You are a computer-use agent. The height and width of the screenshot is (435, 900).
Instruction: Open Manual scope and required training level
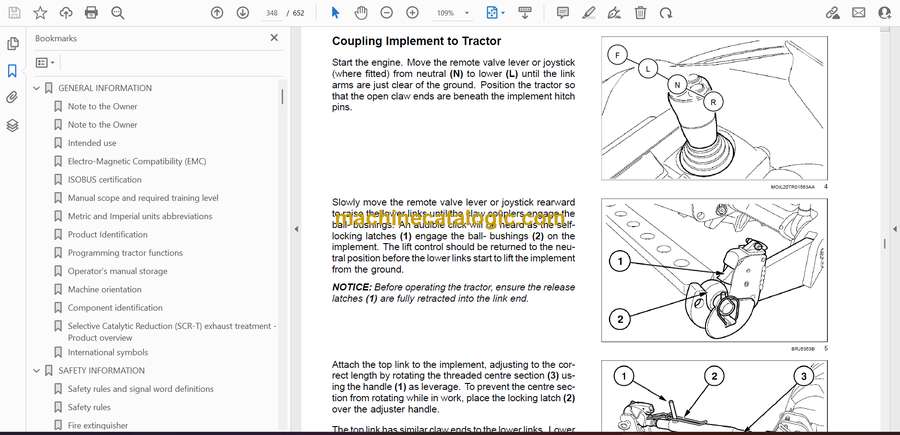coord(143,198)
